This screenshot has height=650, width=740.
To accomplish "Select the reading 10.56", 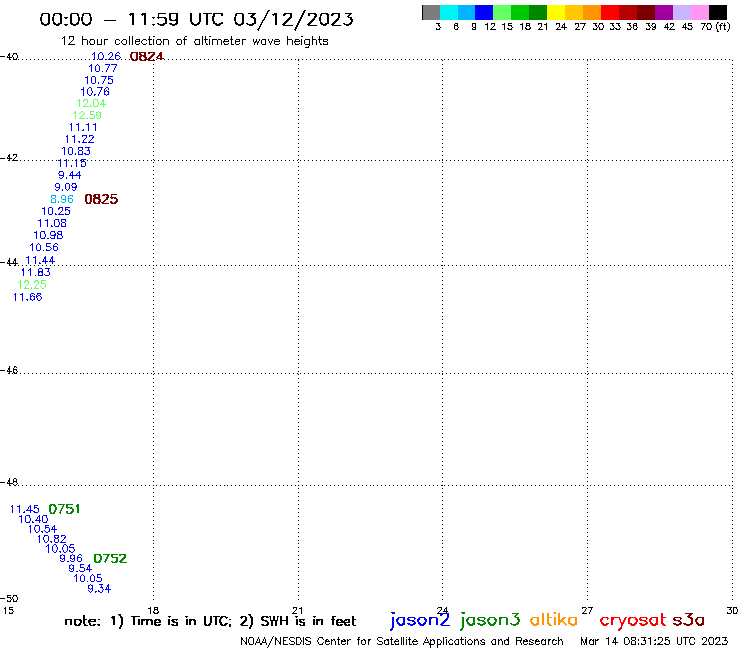I will coord(44,247).
